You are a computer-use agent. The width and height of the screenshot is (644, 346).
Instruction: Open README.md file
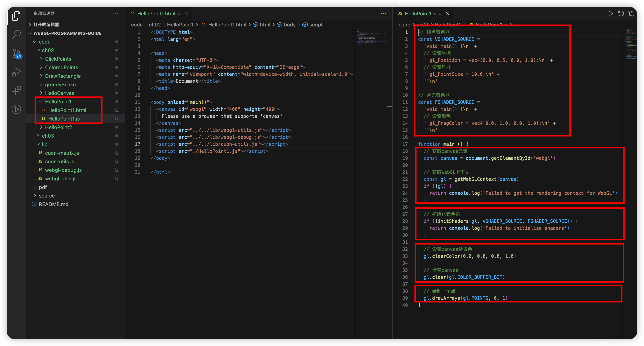pyautogui.click(x=53, y=204)
